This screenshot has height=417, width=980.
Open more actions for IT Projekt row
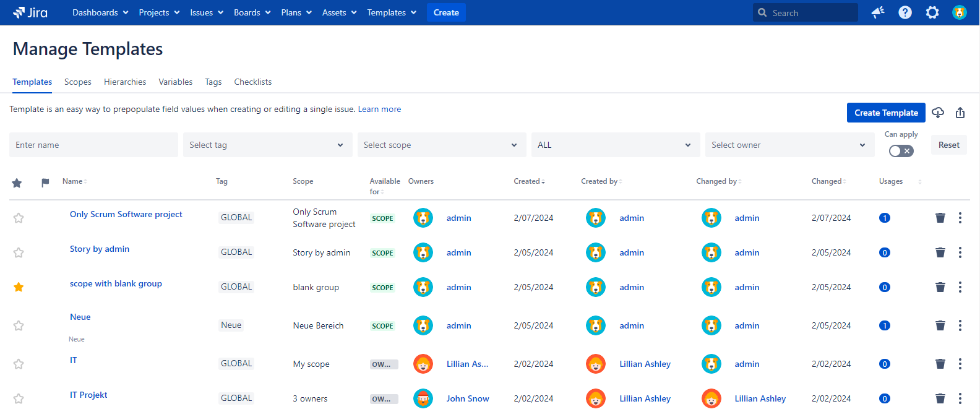pos(960,398)
